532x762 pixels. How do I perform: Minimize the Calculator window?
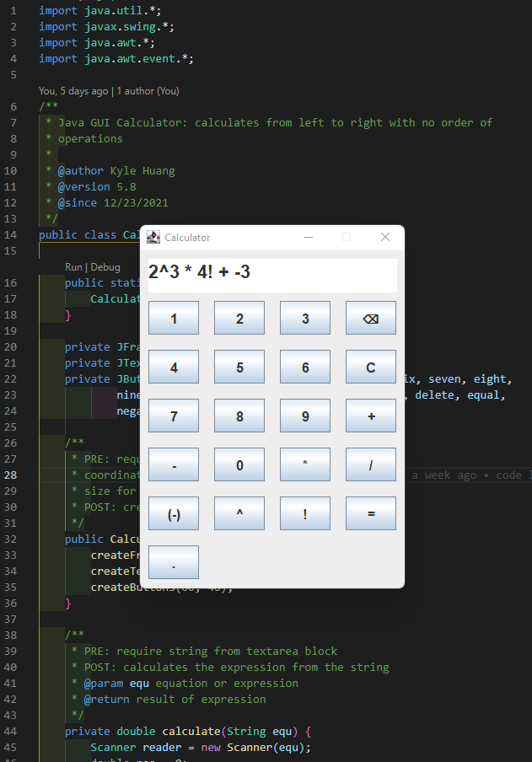309,237
